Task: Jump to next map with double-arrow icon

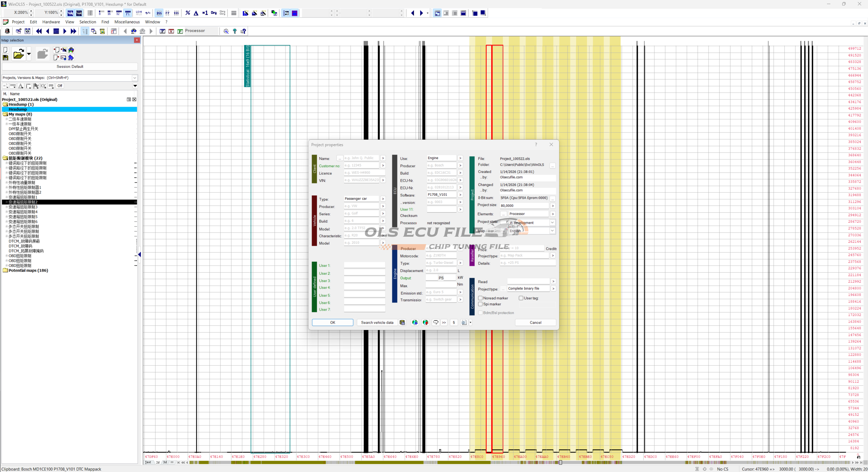Action: click(x=73, y=31)
